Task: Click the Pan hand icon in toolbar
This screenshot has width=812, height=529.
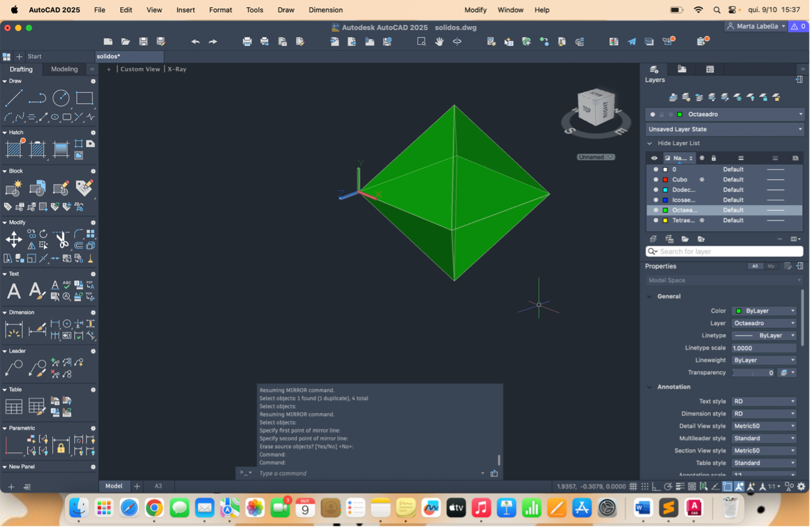Action: (439, 42)
